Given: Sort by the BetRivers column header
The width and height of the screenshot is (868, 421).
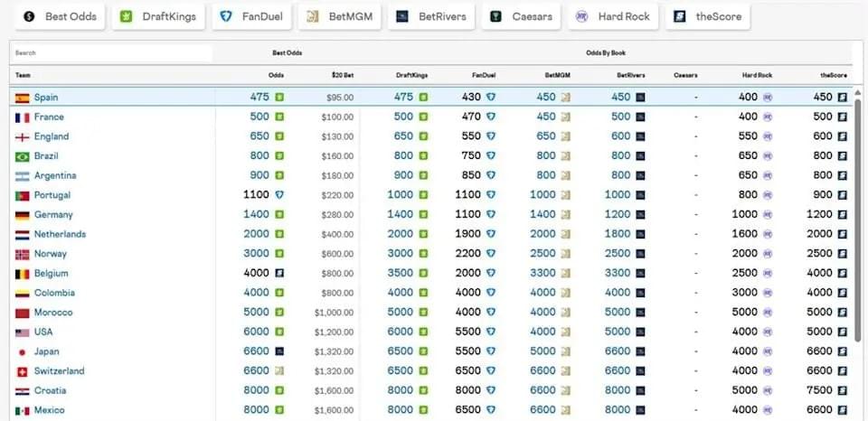Looking at the screenshot, I should point(631,75).
